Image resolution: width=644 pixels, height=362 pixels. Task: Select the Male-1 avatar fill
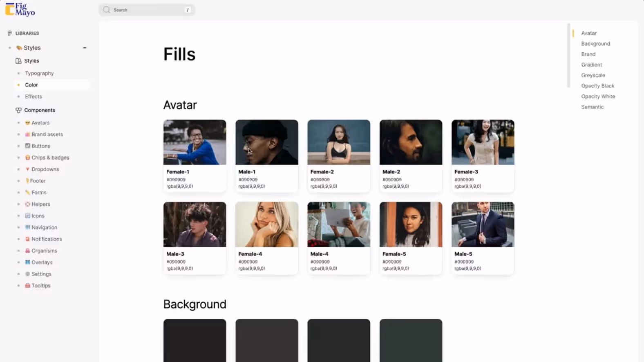click(x=266, y=155)
